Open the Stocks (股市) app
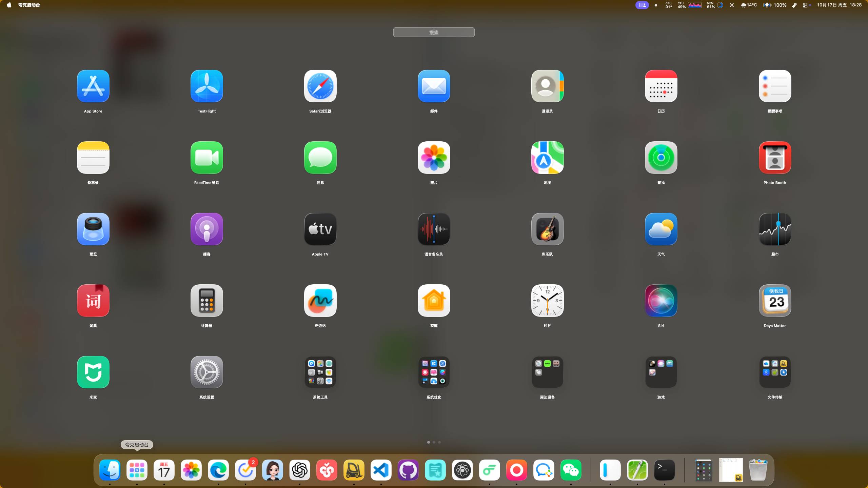 click(774, 229)
